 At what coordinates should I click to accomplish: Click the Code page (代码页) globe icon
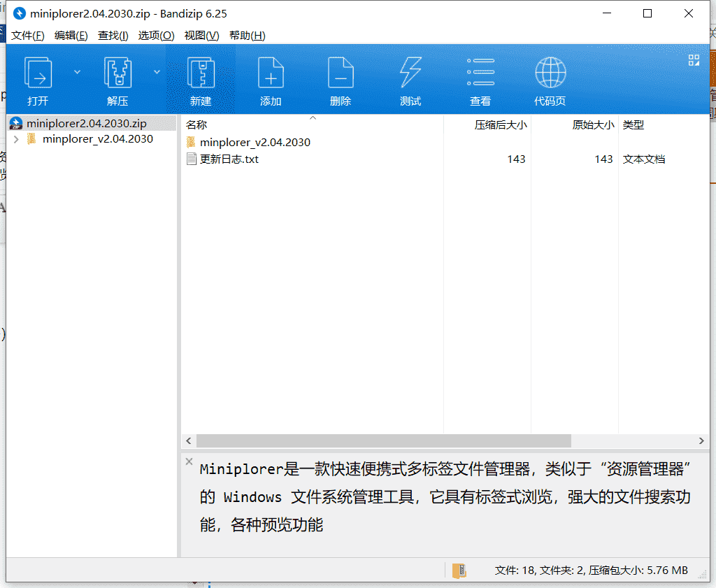coord(550,72)
